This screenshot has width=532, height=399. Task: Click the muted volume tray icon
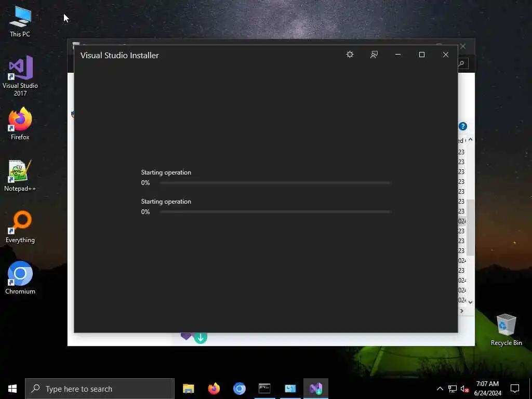pyautogui.click(x=464, y=389)
